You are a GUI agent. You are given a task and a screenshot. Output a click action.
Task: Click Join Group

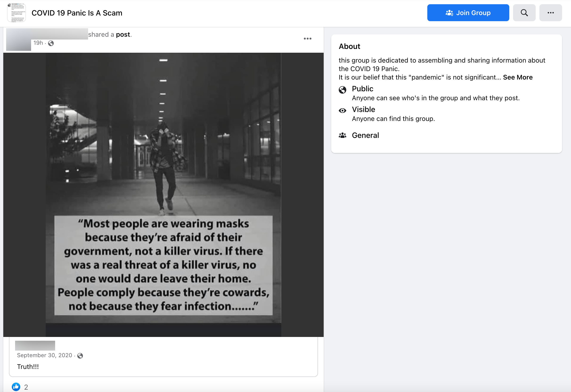pyautogui.click(x=468, y=12)
